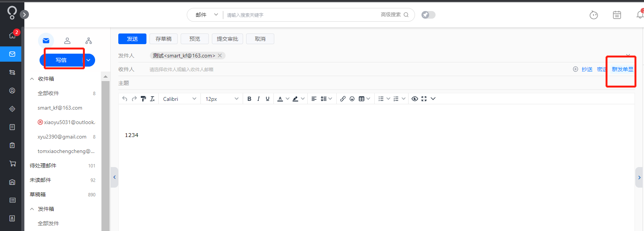
Task: Collapse the 发件箱 sent folder
Action: pyautogui.click(x=32, y=209)
